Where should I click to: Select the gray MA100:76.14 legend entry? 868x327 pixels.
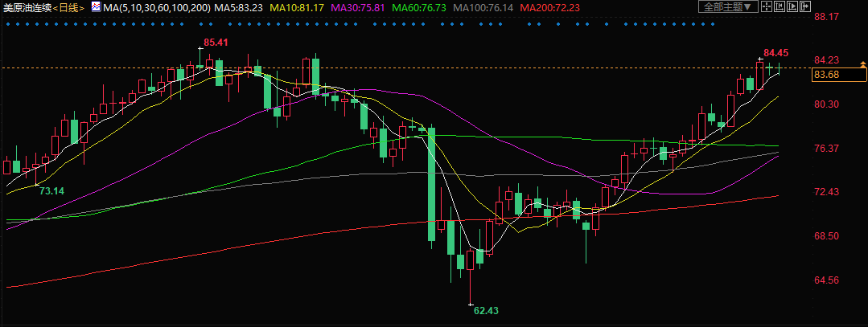pyautogui.click(x=487, y=7)
